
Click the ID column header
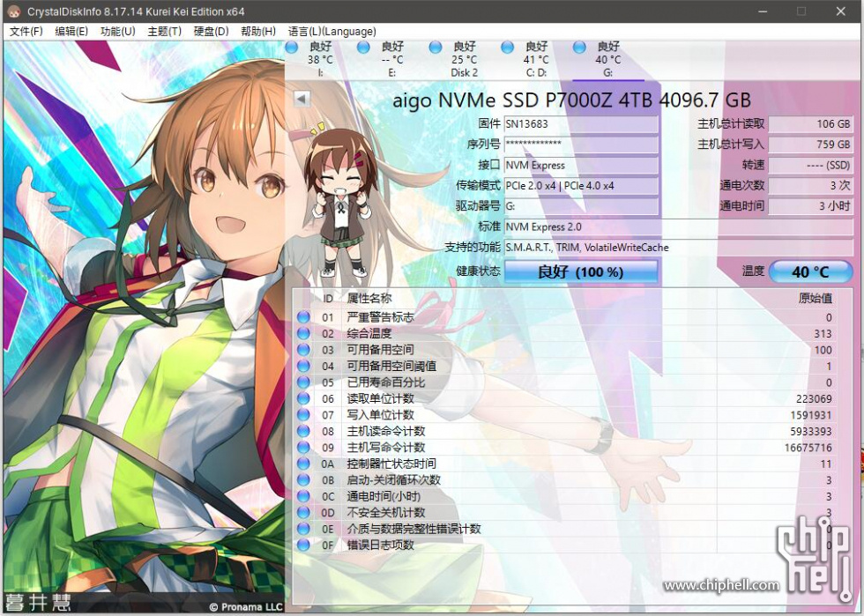pyautogui.click(x=328, y=299)
